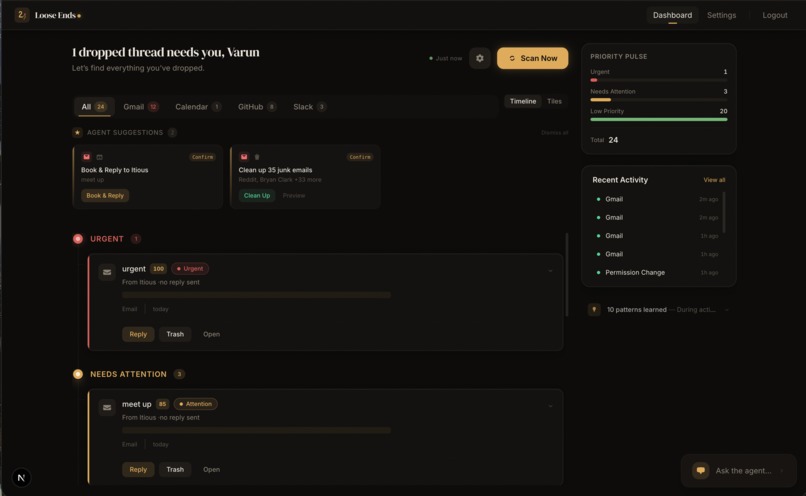Switch to Timeline view
806x496 pixels.
coord(523,101)
